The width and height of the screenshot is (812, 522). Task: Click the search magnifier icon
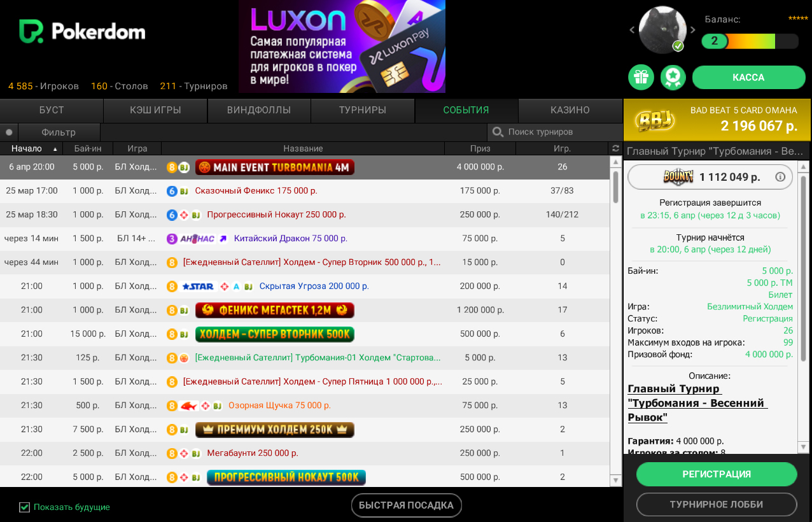pos(498,132)
